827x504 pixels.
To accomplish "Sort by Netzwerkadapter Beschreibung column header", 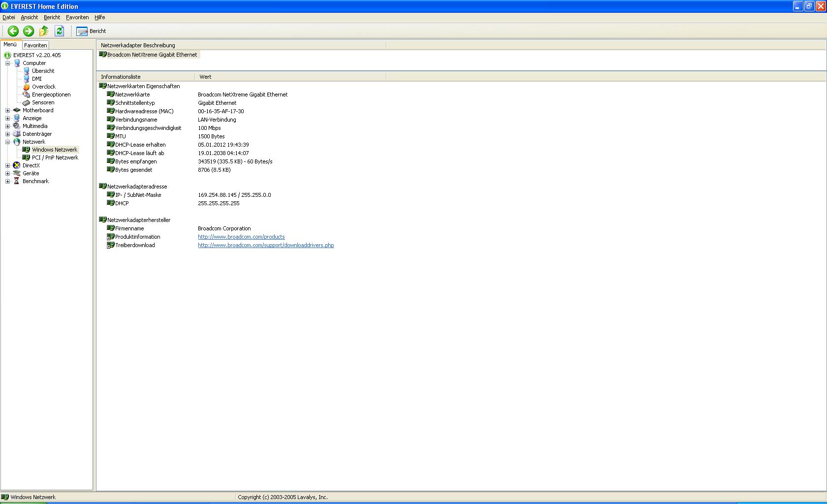I will tap(241, 45).
